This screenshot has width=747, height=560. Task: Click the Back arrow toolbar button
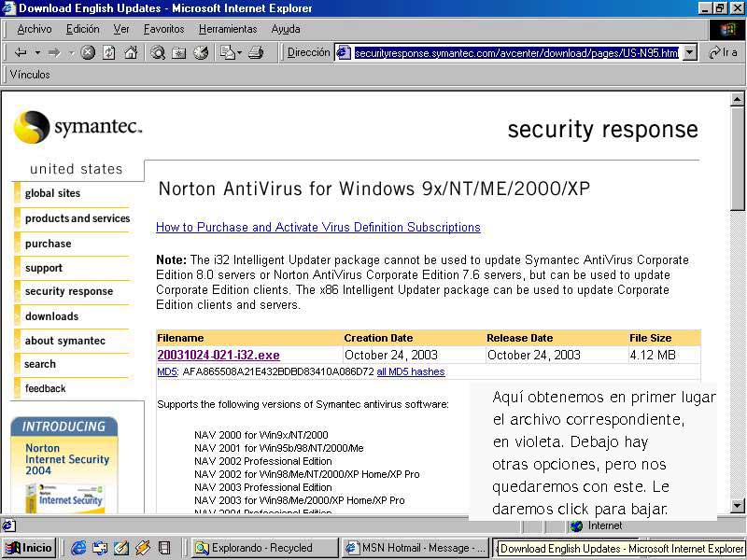(21, 52)
